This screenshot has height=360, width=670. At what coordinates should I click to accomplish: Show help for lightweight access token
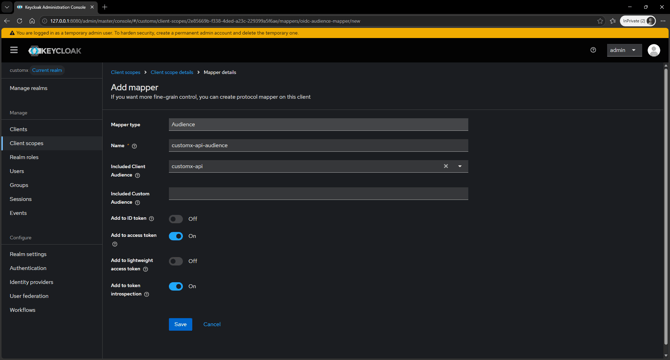pos(145,269)
